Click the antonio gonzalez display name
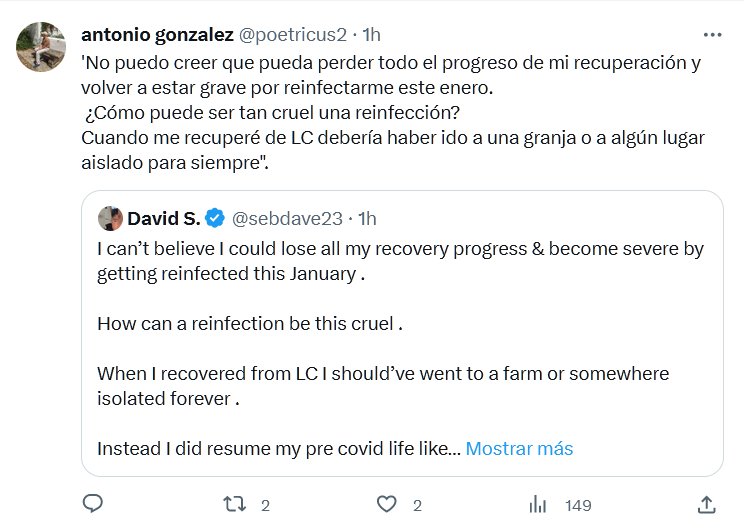Screen dimensions: 744x532 (156, 34)
